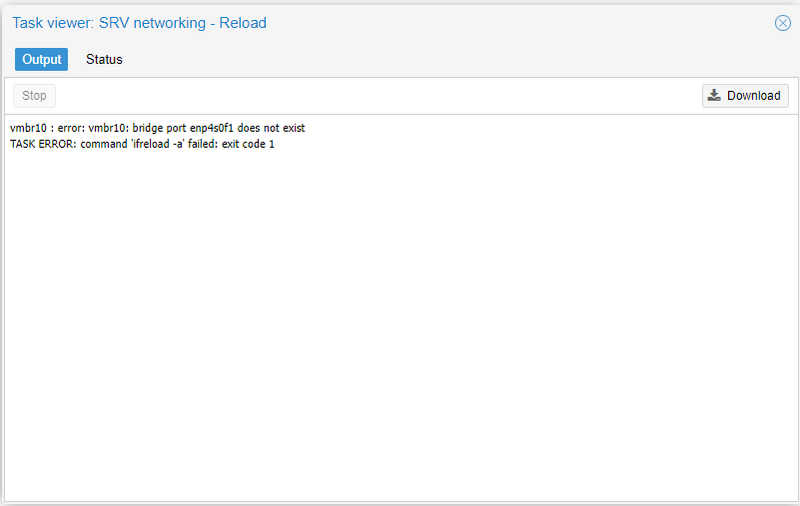Click the empty log output area
The width and height of the screenshot is (800, 506).
[x=400, y=320]
